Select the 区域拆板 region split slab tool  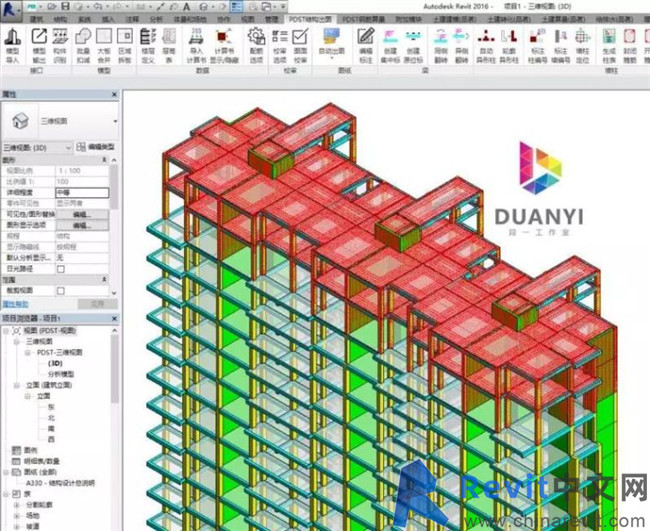[124, 36]
